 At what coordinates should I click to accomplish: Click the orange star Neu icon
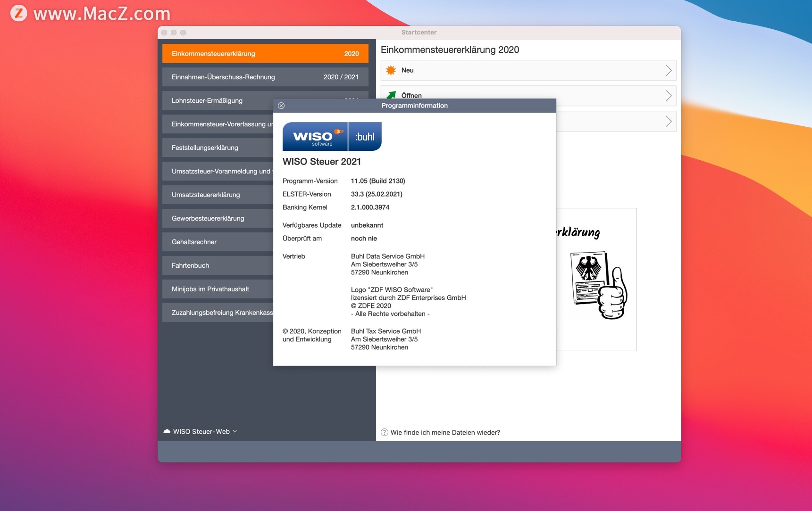tap(391, 70)
